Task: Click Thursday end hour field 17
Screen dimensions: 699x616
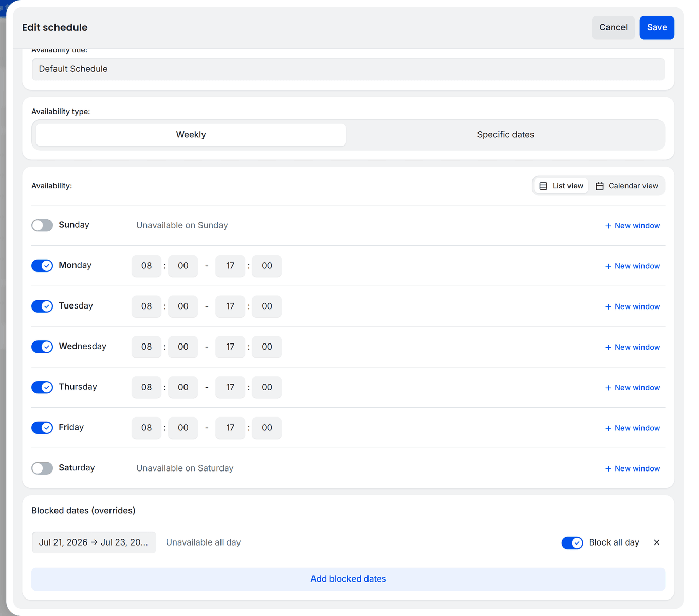Action: click(230, 387)
